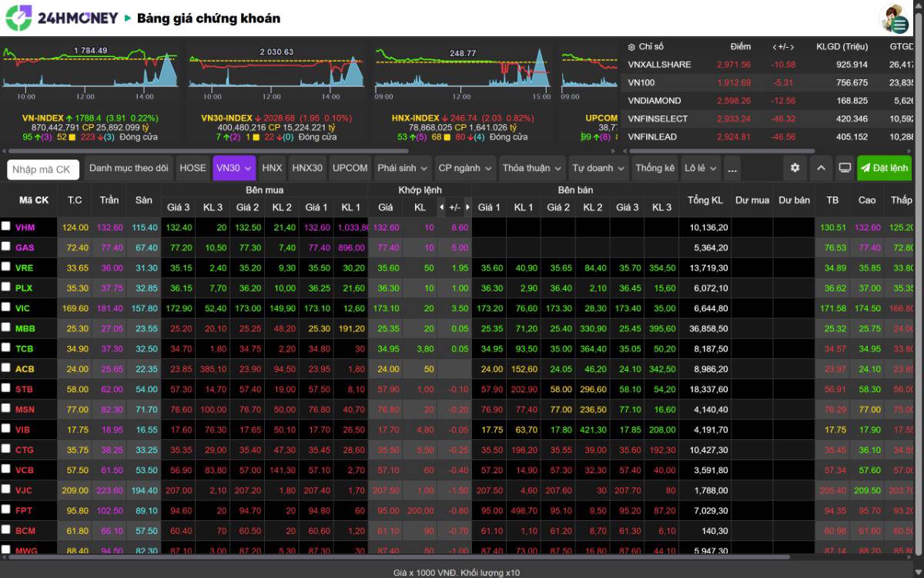Expand the VN30 dropdown
Screen dimensions: 924x578
tap(234, 168)
